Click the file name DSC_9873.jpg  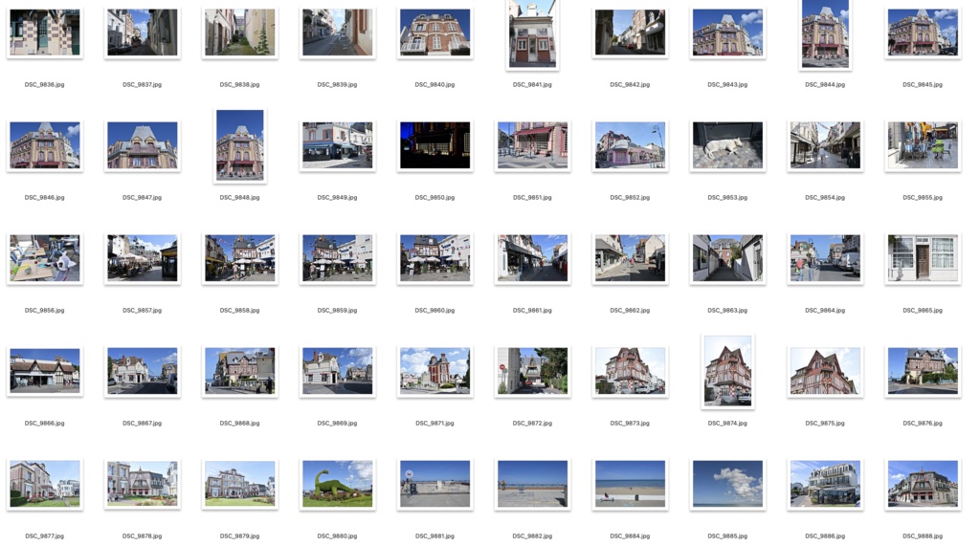pos(630,424)
